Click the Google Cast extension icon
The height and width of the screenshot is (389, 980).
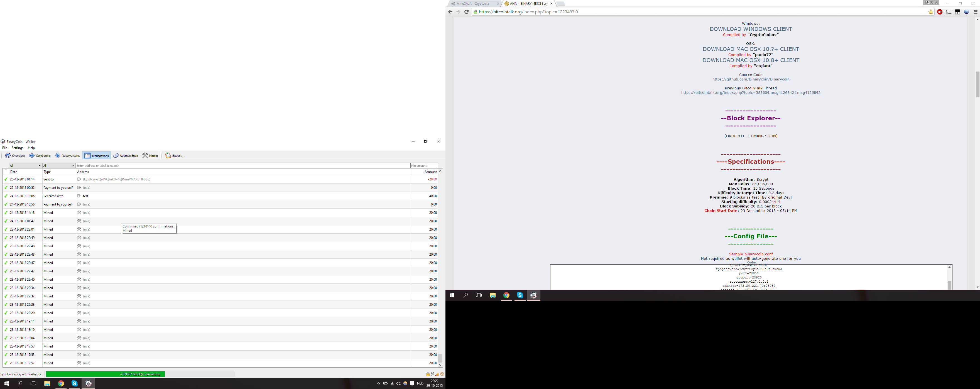[x=949, y=12]
